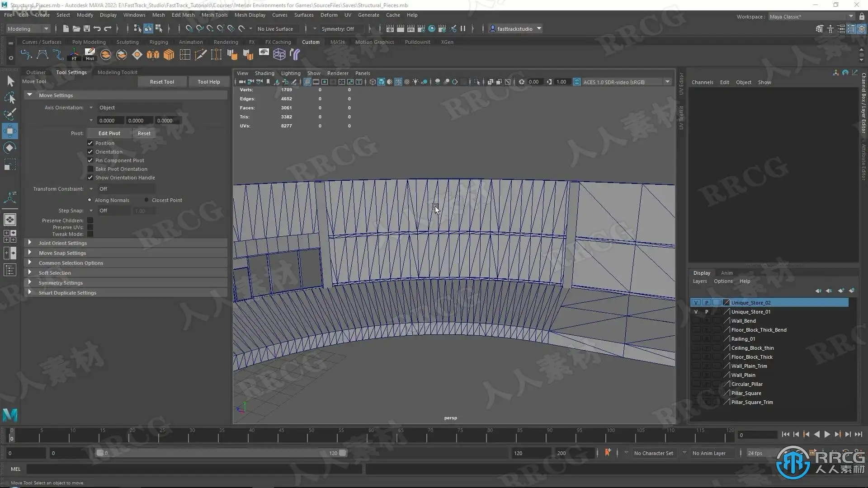
Task: Switch to the Poly Modeling shelf tab
Action: point(89,42)
